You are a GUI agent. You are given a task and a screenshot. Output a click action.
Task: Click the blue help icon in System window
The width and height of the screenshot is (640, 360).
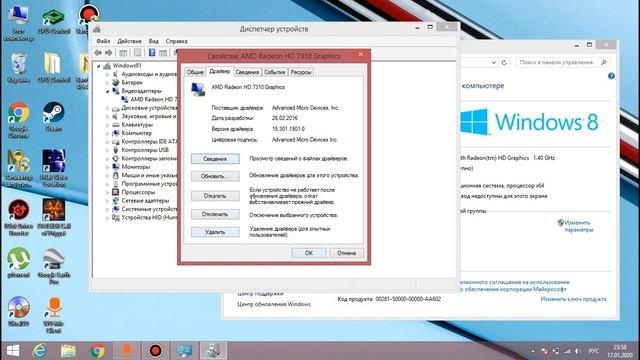pos(611,76)
